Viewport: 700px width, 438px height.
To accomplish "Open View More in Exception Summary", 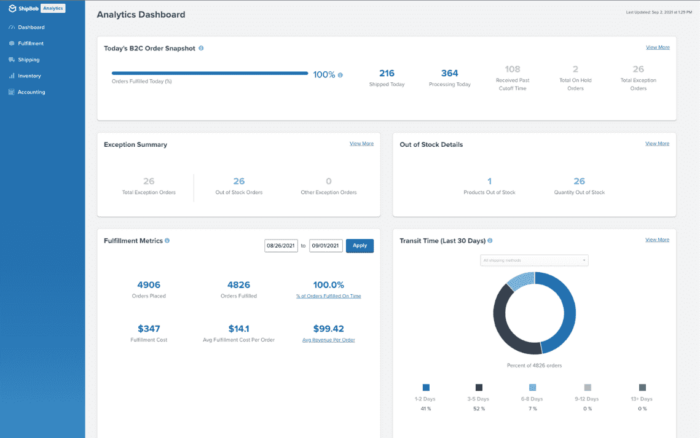I will click(x=361, y=143).
